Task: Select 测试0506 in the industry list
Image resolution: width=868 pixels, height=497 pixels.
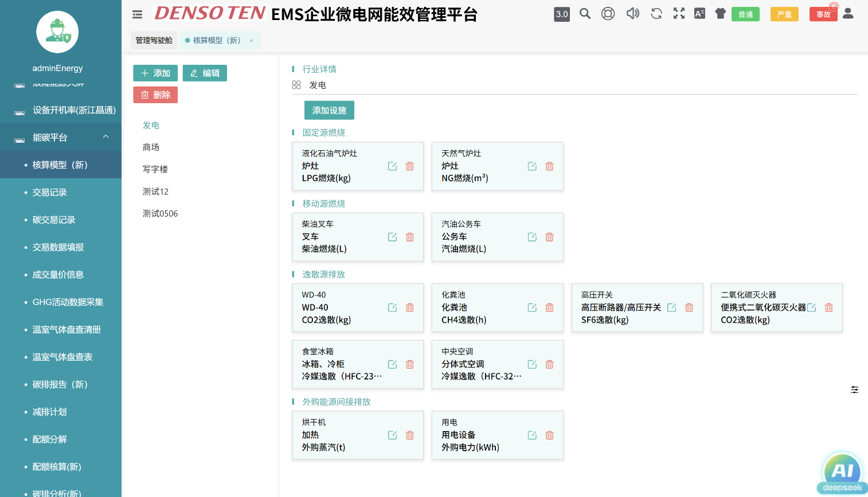Action: [160, 213]
